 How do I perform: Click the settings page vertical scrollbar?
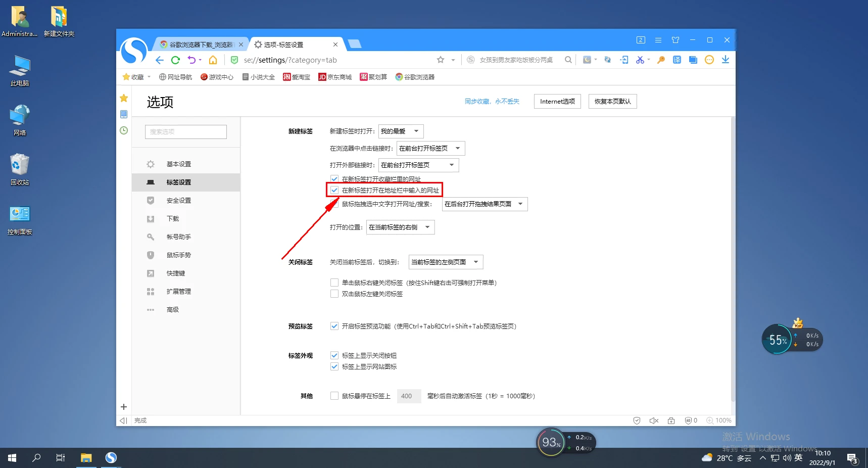coord(733,259)
